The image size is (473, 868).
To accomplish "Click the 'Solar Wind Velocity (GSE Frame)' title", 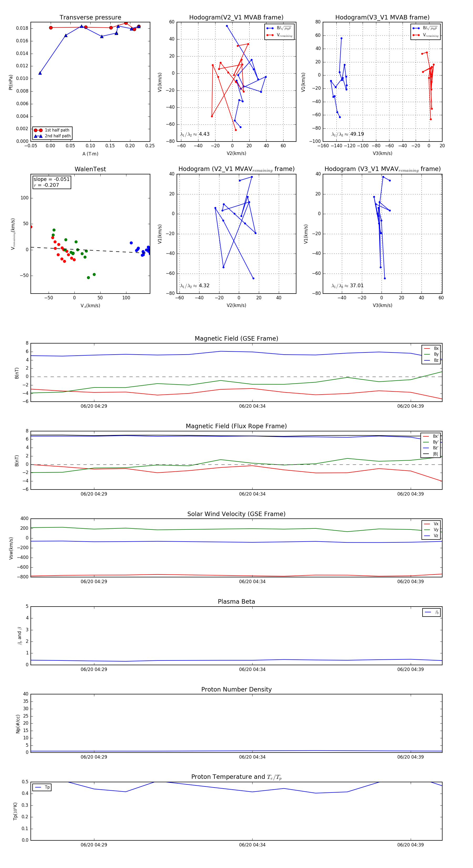I will click(236, 514).
